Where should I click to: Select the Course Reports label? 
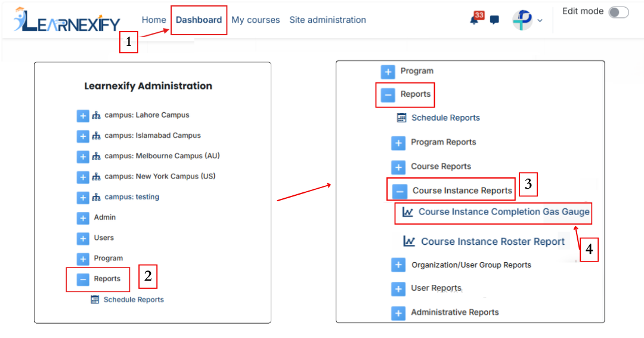coord(441,166)
